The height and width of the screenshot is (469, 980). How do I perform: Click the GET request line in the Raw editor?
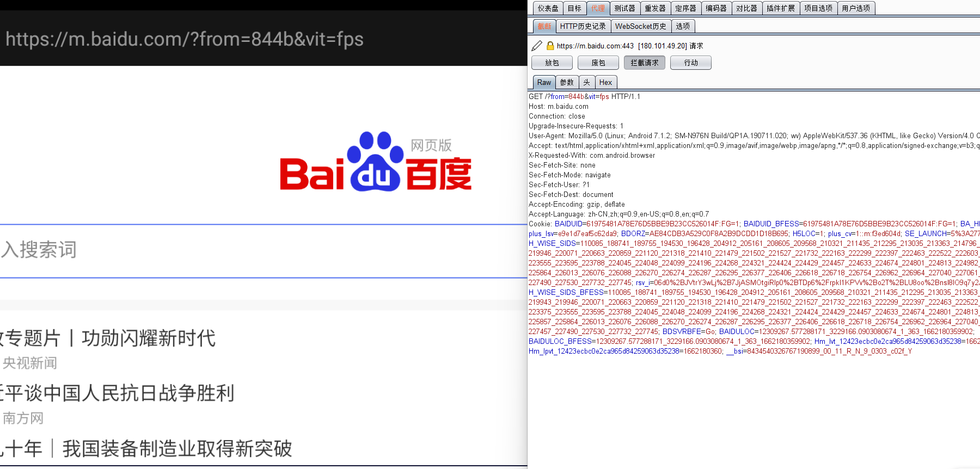tap(584, 96)
